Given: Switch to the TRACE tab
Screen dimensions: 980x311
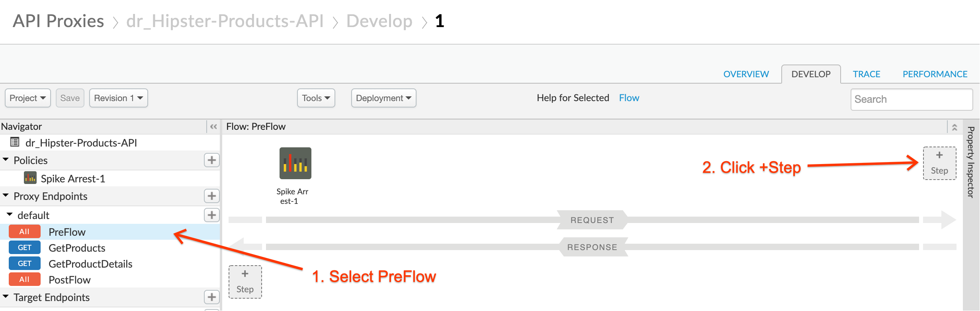Looking at the screenshot, I should (866, 74).
